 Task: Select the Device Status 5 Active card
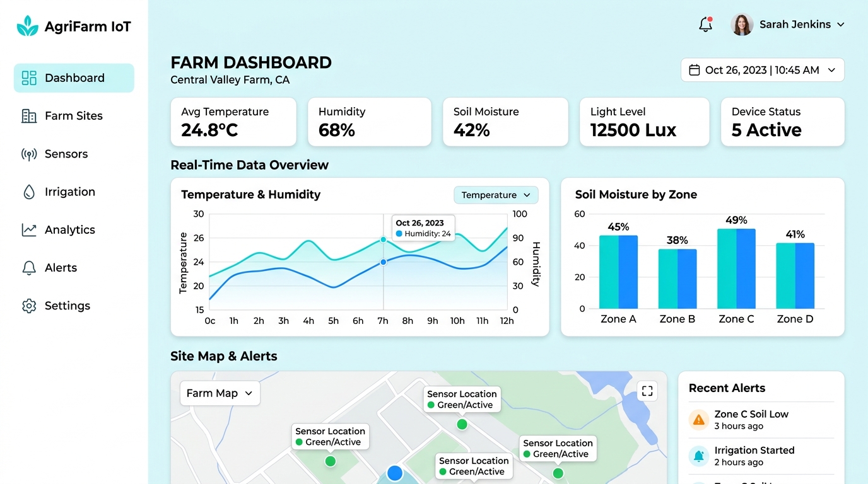click(x=782, y=122)
